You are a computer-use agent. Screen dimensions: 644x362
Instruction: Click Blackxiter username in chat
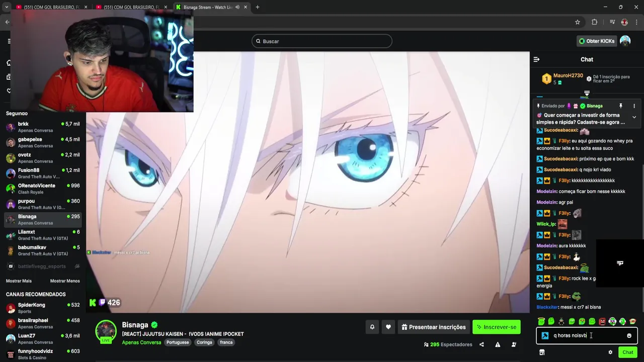[x=547, y=307]
